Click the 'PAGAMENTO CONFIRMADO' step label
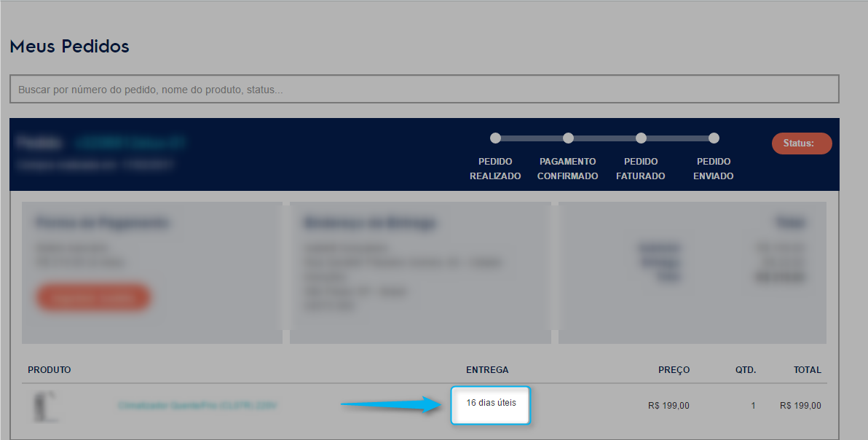The image size is (868, 440). [x=568, y=169]
